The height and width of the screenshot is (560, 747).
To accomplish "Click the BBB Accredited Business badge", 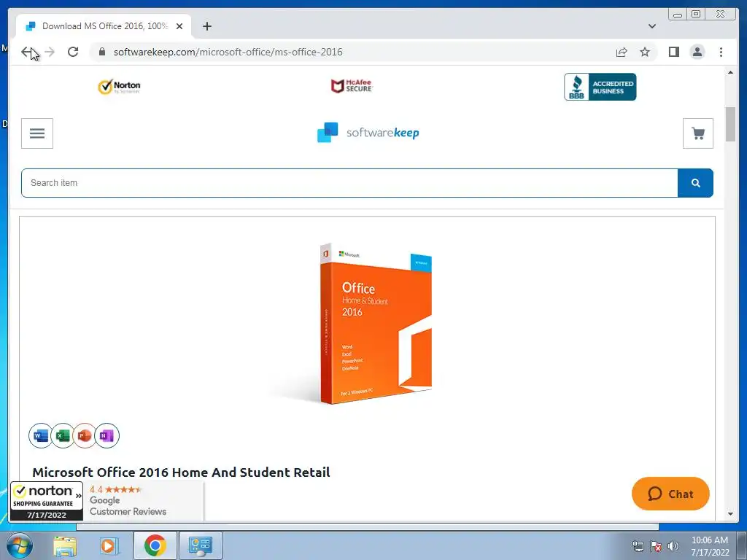I will [600, 87].
